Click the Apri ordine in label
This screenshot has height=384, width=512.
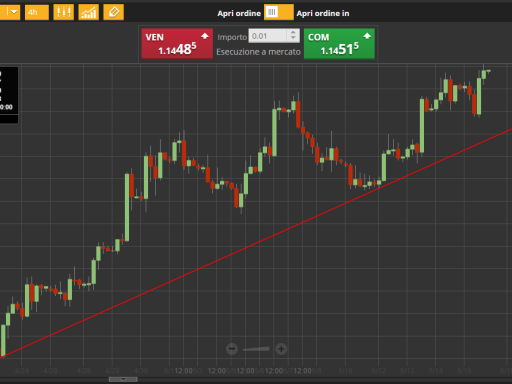pyautogui.click(x=323, y=13)
